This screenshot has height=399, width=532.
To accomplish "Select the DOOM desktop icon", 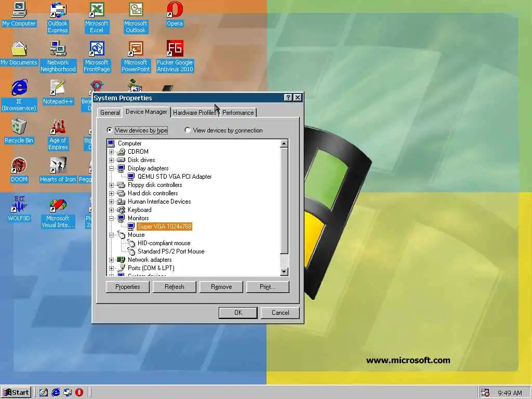I will coord(19,170).
